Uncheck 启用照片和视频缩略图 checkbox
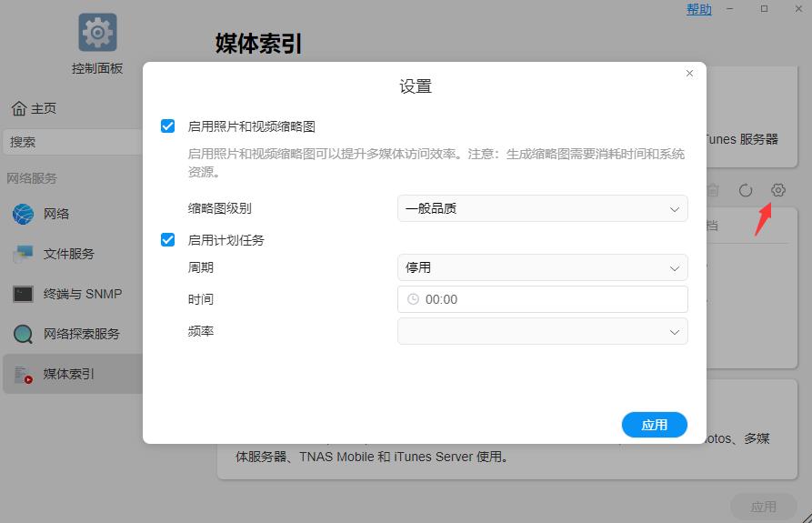The image size is (812, 523). (167, 126)
